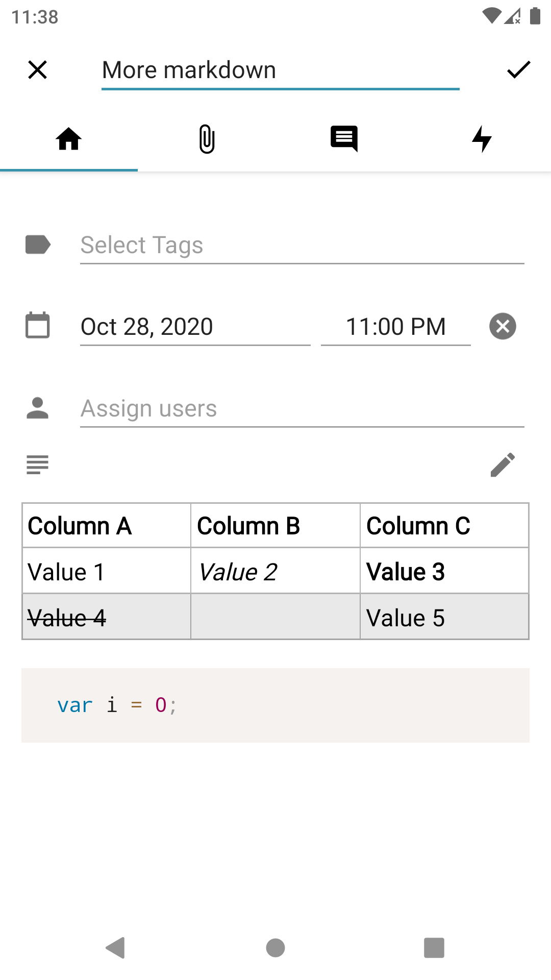Click the person icon beside Assign users
The height and width of the screenshot is (980, 551).
pos(37,408)
